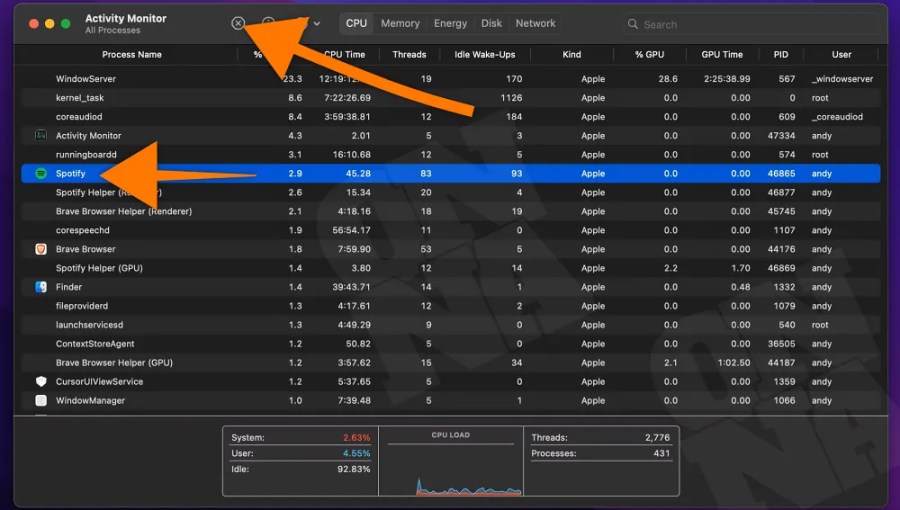Select Brave Browser Helper (GPU) process
Viewport: 900px width, 510px height.
tap(114, 363)
